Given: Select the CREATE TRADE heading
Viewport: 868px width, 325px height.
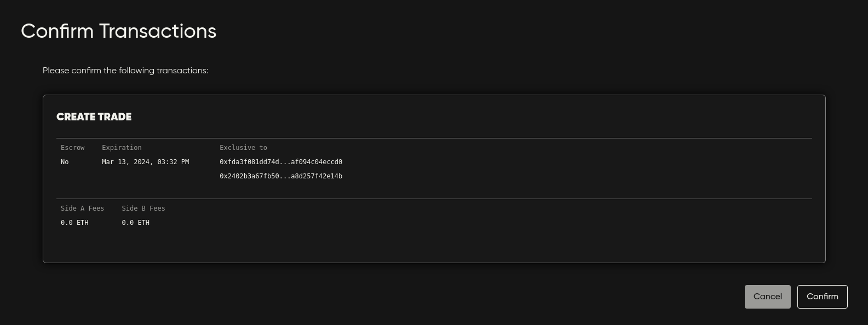Looking at the screenshot, I should 94,117.
